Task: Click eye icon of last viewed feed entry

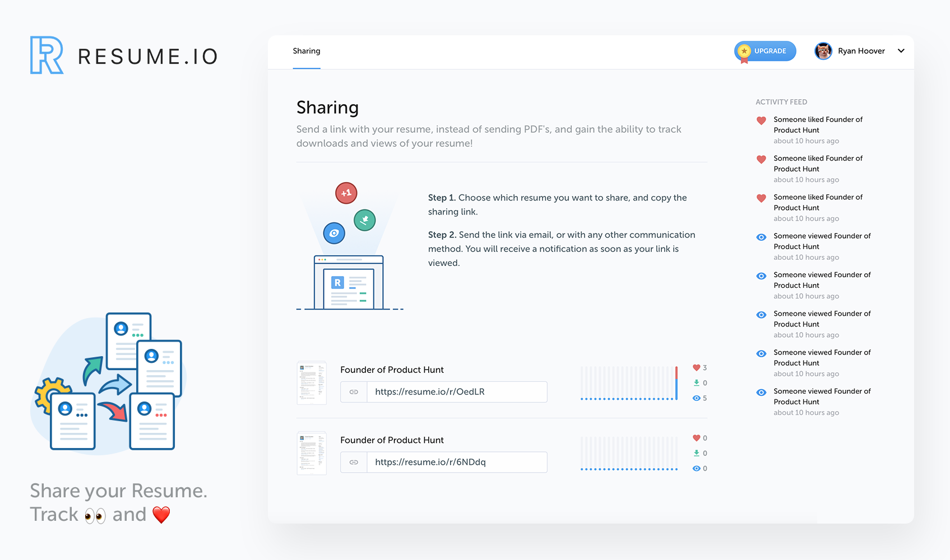Action: [x=761, y=392]
